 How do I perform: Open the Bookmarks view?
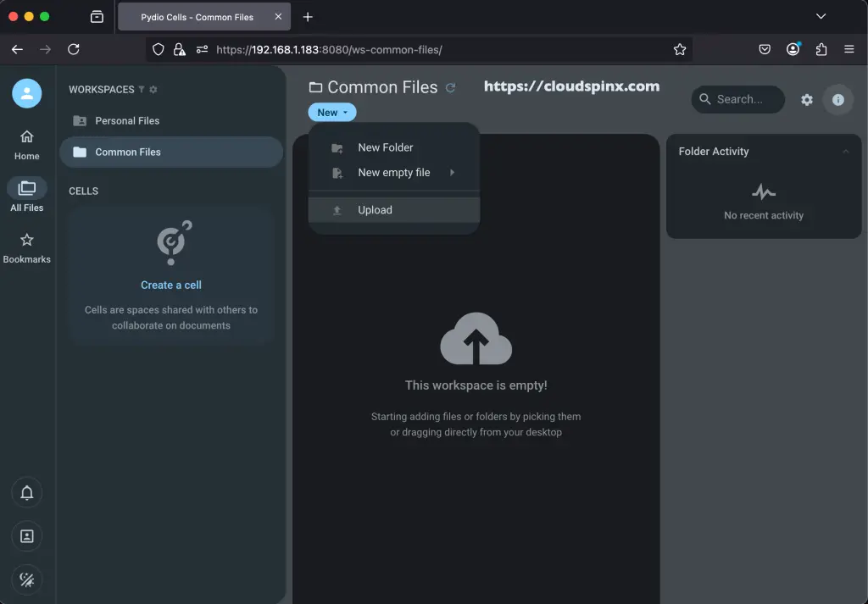tap(26, 247)
